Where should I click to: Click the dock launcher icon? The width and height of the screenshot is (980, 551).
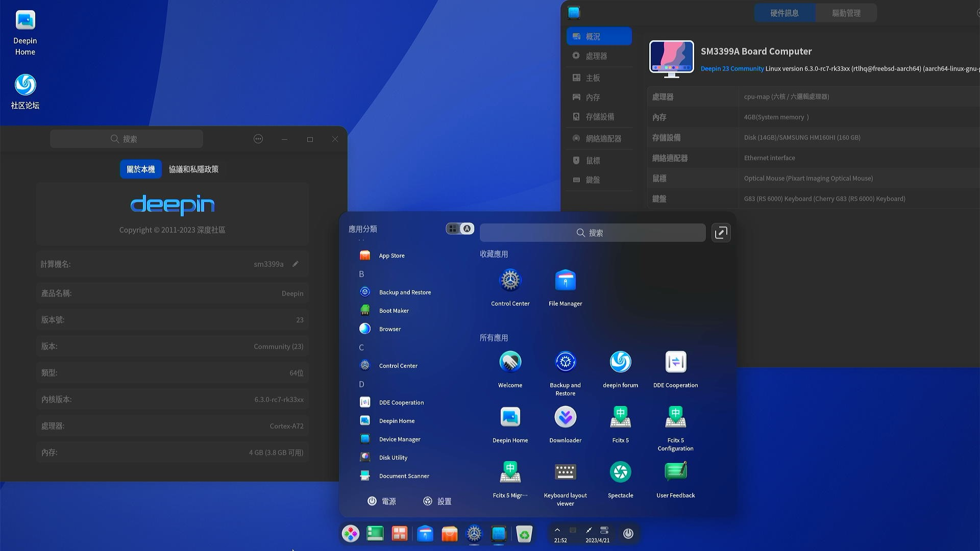pyautogui.click(x=351, y=534)
